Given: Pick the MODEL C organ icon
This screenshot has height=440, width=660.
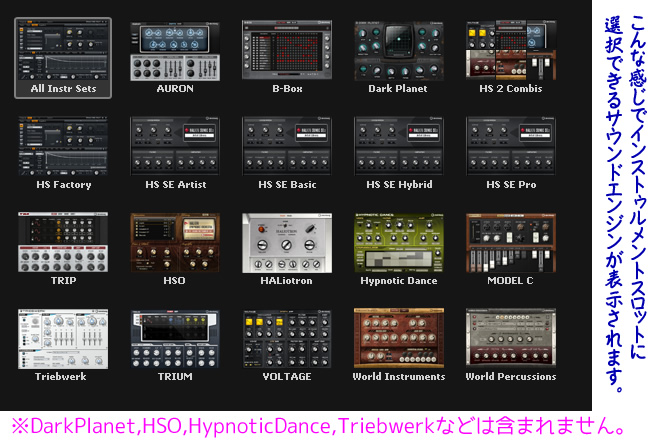Looking at the screenshot, I should click(x=511, y=242).
